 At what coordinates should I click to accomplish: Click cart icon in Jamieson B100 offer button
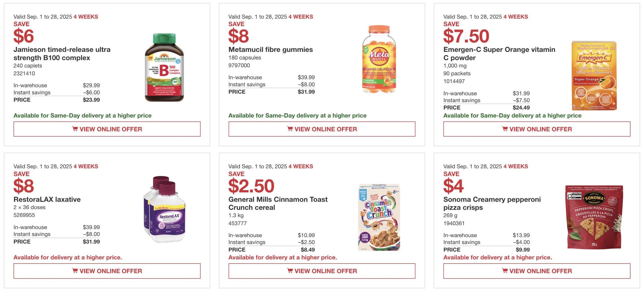coord(75,129)
